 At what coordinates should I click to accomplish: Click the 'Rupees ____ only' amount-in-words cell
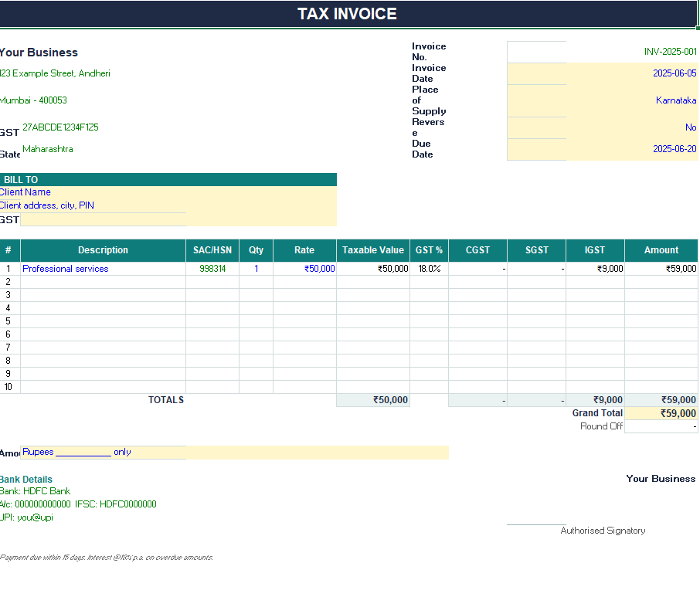(234, 452)
